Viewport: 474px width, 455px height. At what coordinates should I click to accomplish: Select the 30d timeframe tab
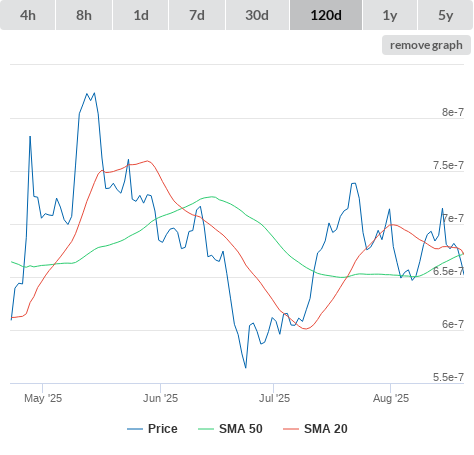point(257,15)
